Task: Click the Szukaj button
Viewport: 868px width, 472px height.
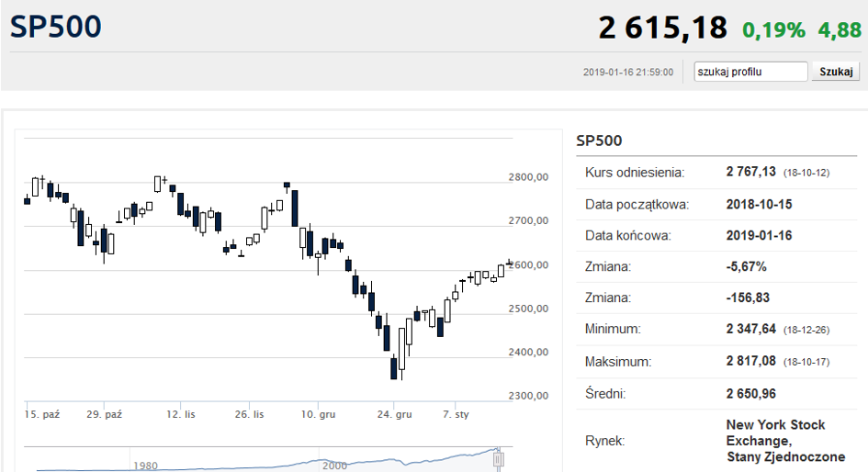Action: click(x=836, y=72)
